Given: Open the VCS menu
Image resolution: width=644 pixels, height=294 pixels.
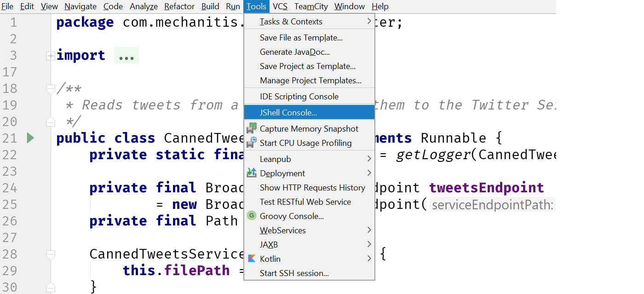Looking at the screenshot, I should point(280,6).
